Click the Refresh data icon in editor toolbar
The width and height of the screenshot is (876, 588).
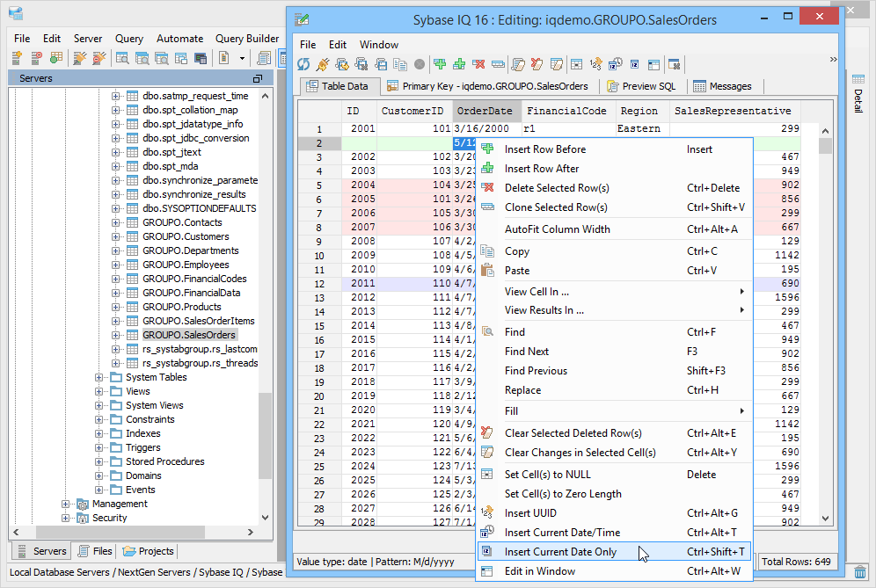tap(303, 64)
